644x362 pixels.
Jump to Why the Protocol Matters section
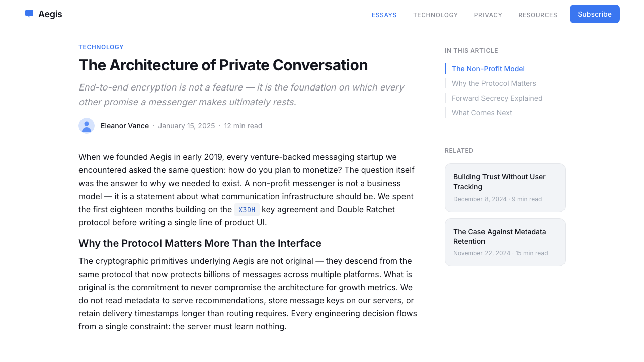pyautogui.click(x=494, y=83)
